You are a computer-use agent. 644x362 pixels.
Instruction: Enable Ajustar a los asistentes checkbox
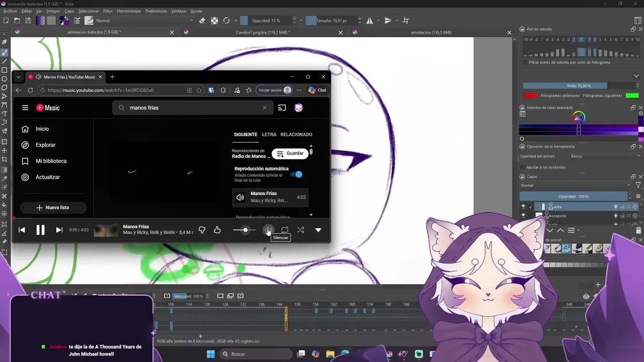(523, 167)
